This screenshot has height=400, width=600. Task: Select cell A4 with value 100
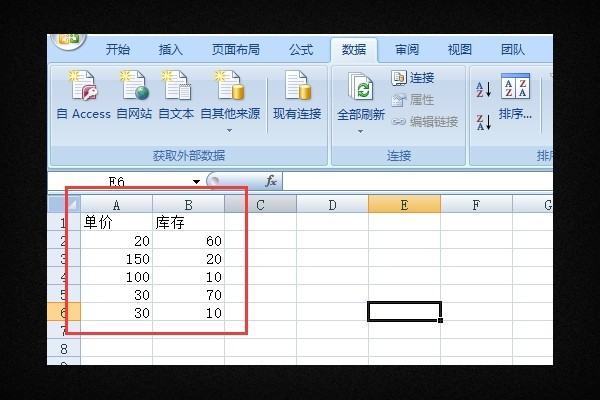point(116,276)
